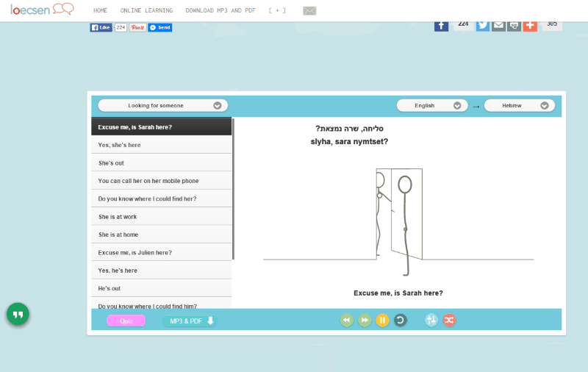Share via the Twitter bird icon
Screen dimensions: 588x372
(x=483, y=26)
